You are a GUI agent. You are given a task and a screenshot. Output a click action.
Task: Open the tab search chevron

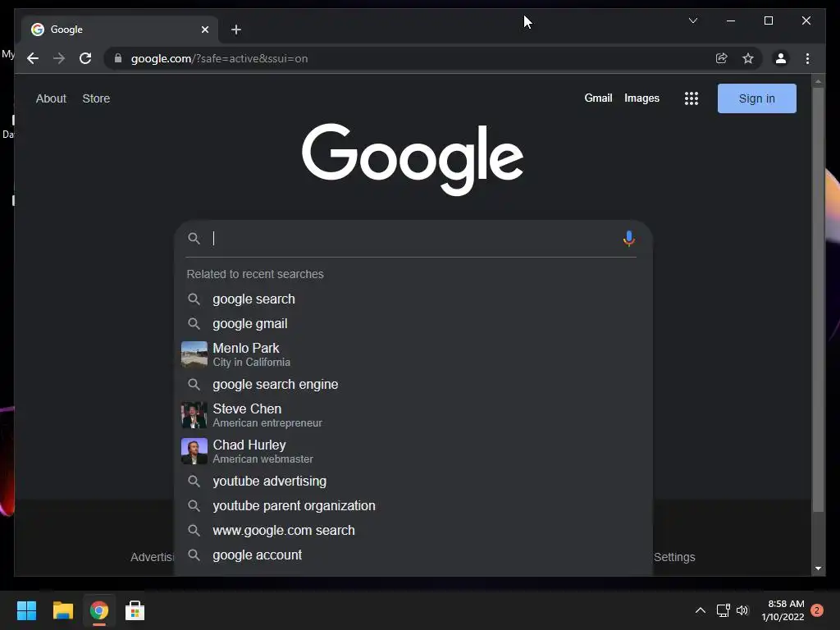tap(693, 21)
